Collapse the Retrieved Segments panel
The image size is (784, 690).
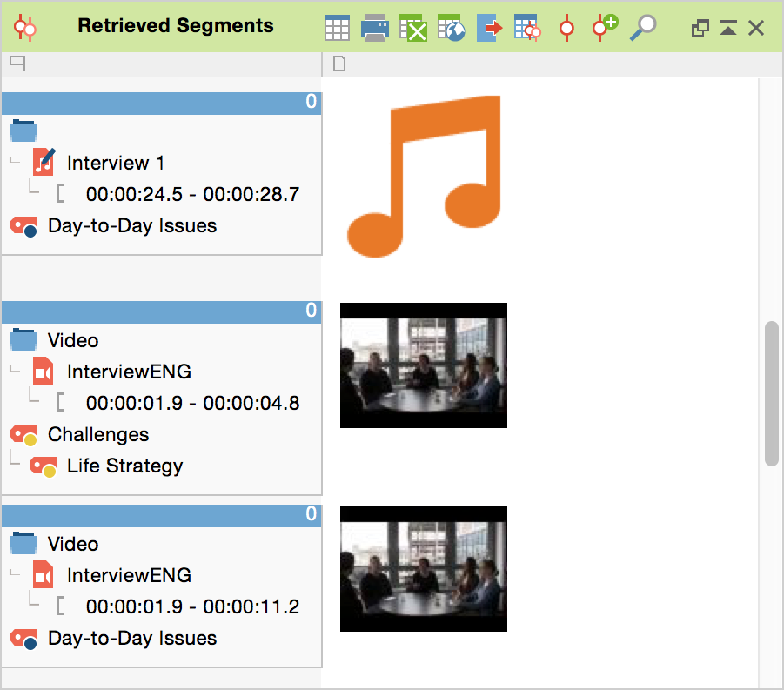(x=728, y=29)
